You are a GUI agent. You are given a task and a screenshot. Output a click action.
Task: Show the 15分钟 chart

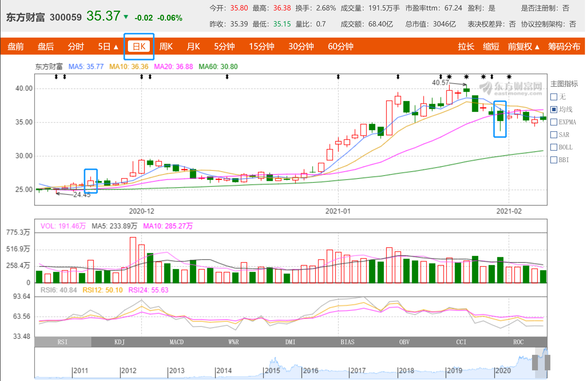(261, 46)
